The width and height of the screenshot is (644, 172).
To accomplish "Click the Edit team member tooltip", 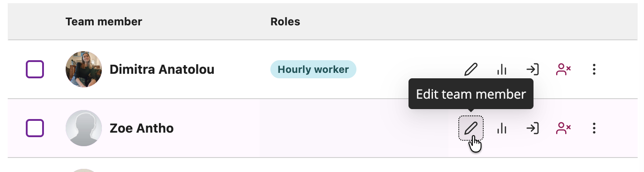I will pos(471,94).
